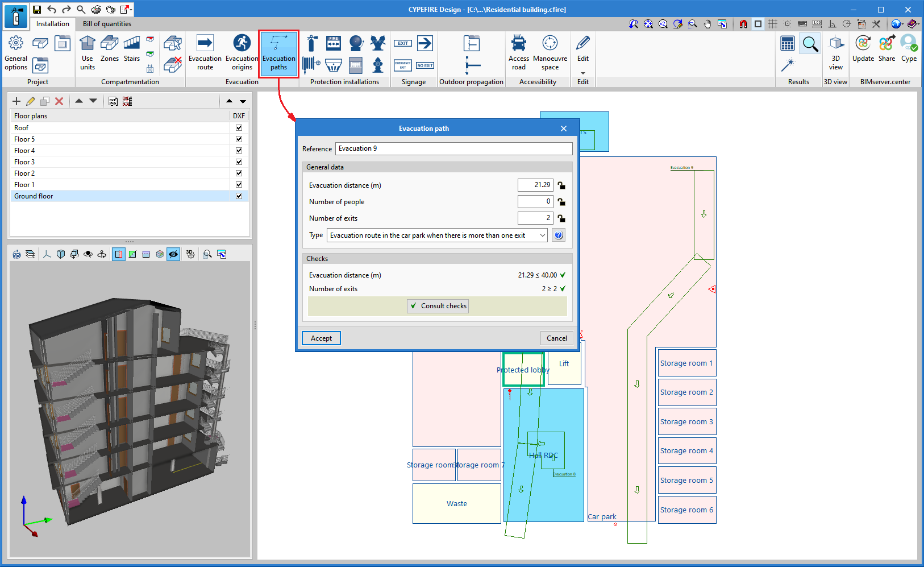Click the Stairs tool icon
Screen dimensions: 924x567
[132, 44]
